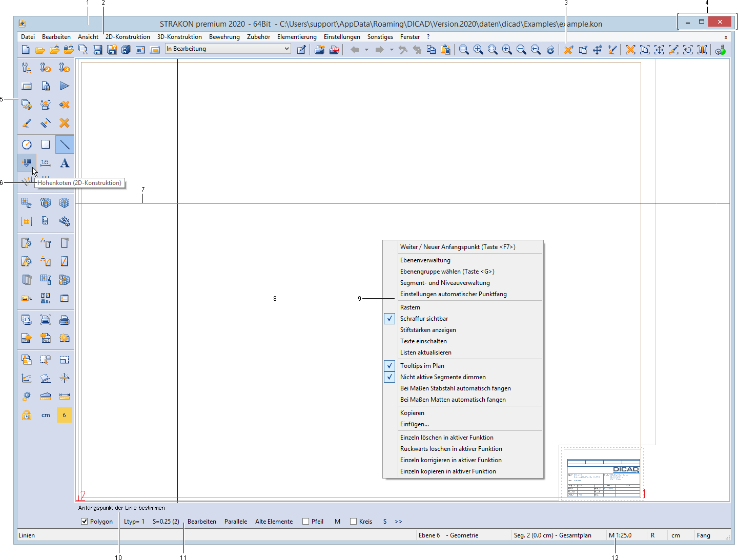Enable the Pfeil checkbox

click(x=306, y=522)
